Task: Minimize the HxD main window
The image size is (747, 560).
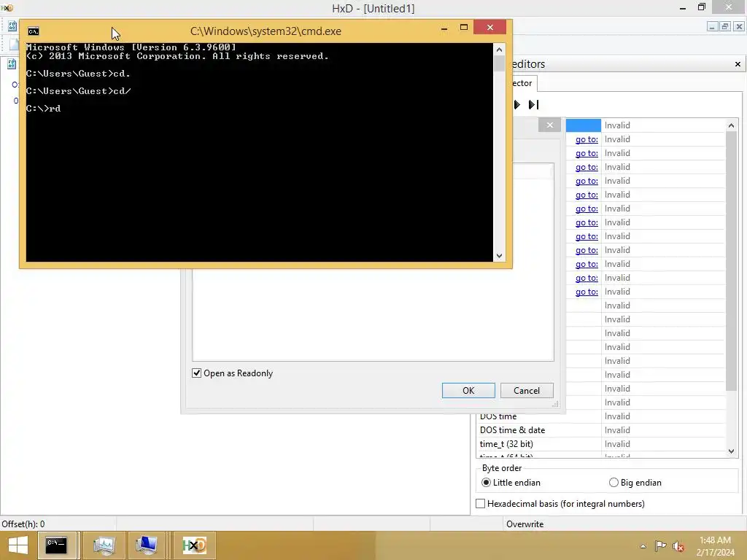Action: click(x=683, y=7)
